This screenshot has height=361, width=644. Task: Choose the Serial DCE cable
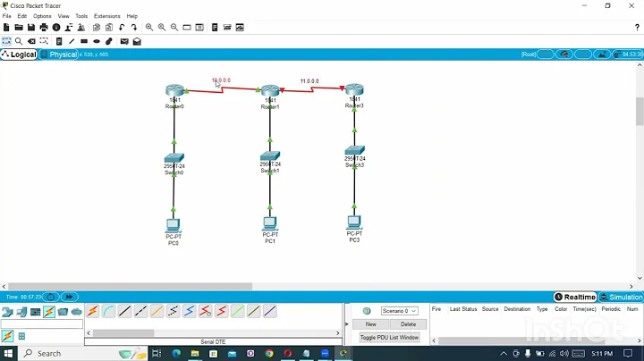[x=205, y=311]
